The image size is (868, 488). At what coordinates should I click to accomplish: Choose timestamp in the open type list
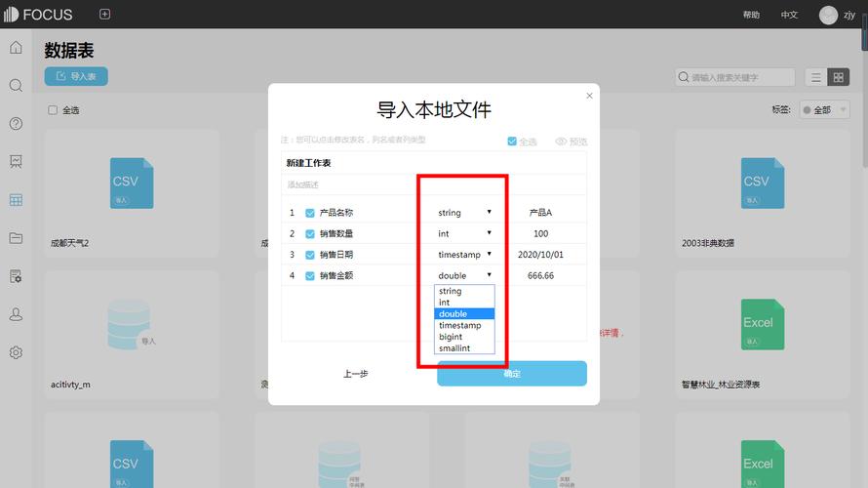click(464, 326)
